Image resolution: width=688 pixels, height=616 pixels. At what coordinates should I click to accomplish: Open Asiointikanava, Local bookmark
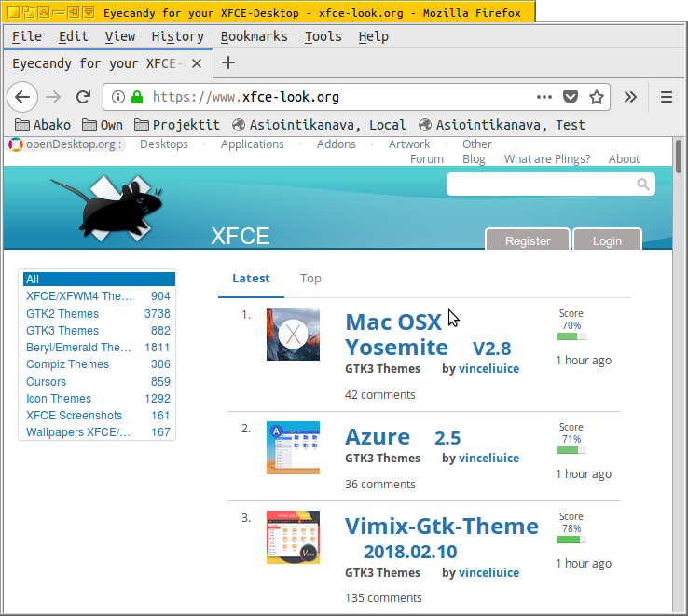(x=319, y=125)
